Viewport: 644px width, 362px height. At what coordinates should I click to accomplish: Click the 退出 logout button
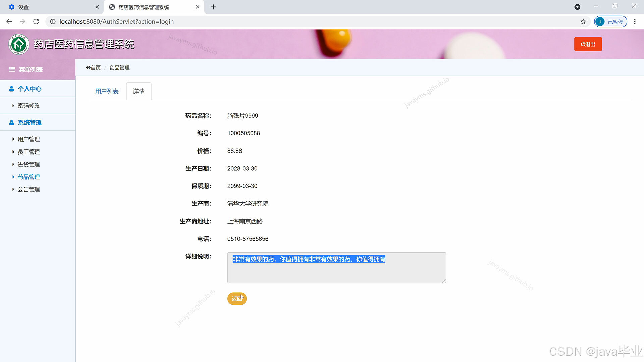pyautogui.click(x=588, y=44)
